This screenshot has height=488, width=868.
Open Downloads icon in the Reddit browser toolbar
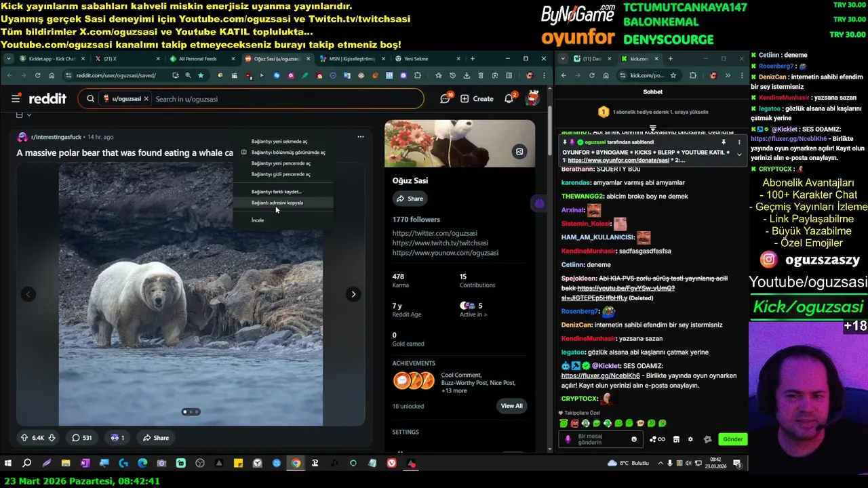click(x=467, y=75)
